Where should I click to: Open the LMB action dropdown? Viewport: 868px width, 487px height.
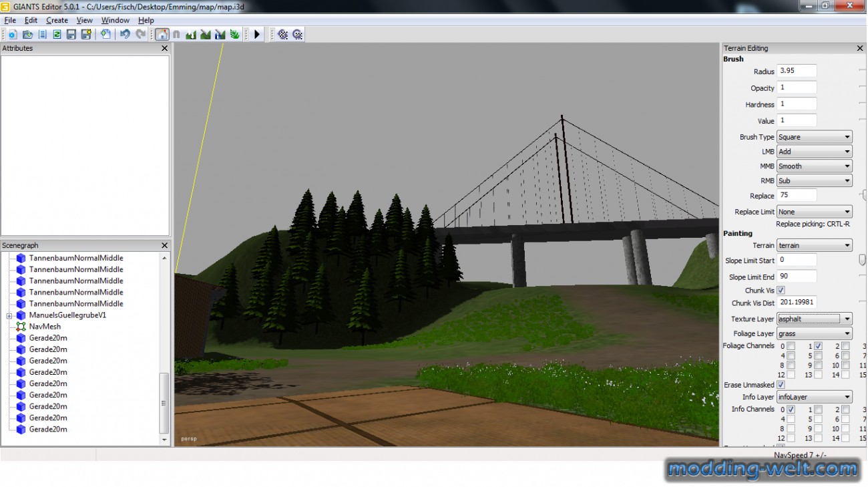pyautogui.click(x=815, y=152)
